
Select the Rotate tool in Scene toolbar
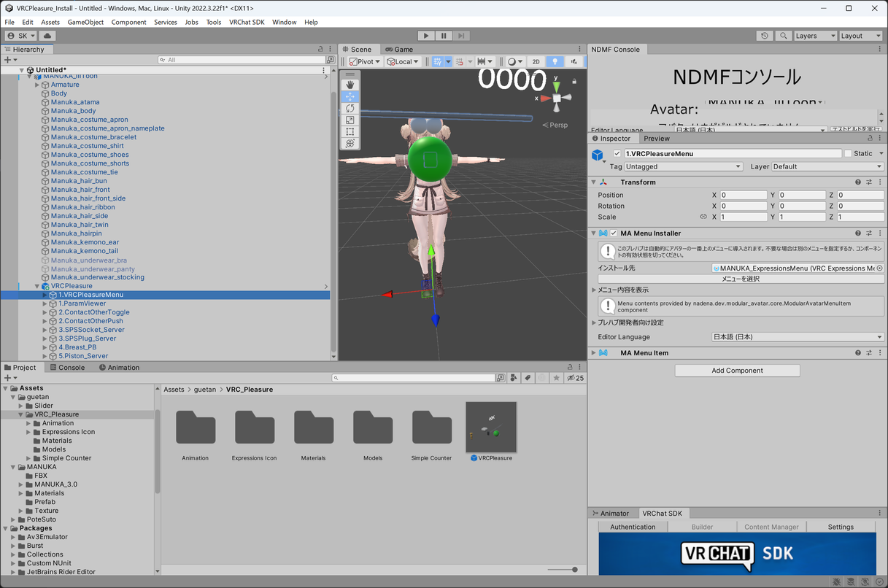click(350, 108)
